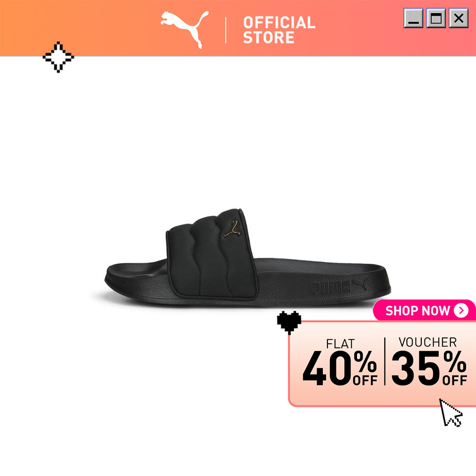Click the black slide sandal product image
Viewport: 476px width, 476px height.
point(248,258)
